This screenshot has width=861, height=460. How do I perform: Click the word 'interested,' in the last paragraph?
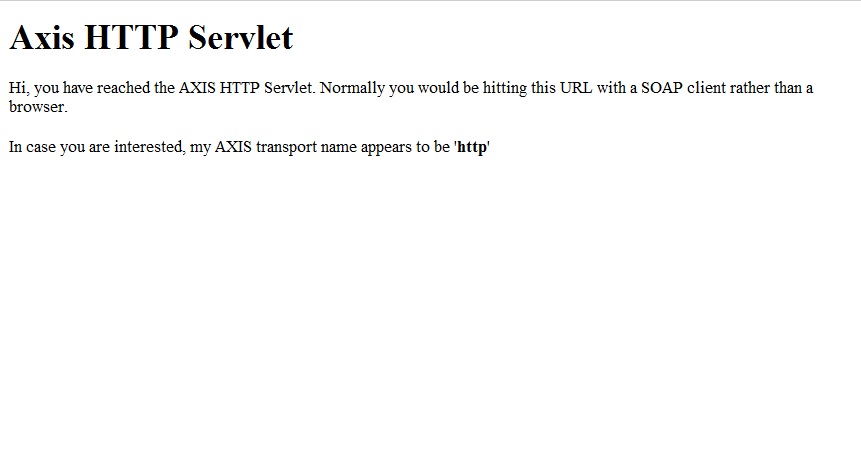click(149, 147)
